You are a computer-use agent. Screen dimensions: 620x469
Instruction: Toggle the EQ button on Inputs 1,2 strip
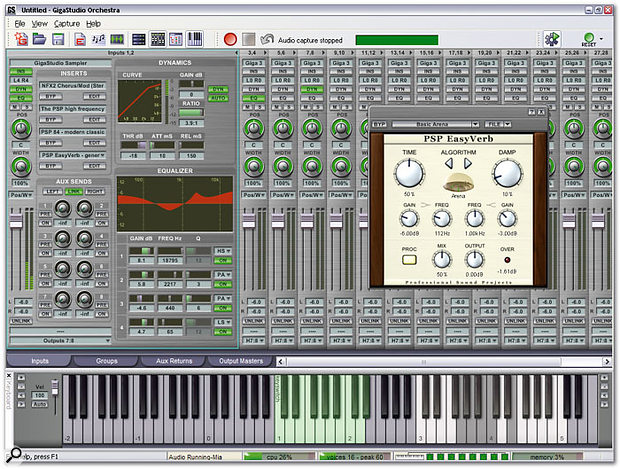pos(21,98)
